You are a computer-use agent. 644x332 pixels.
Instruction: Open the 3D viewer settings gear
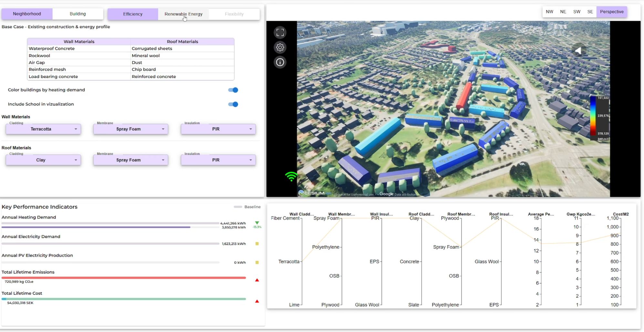280,48
